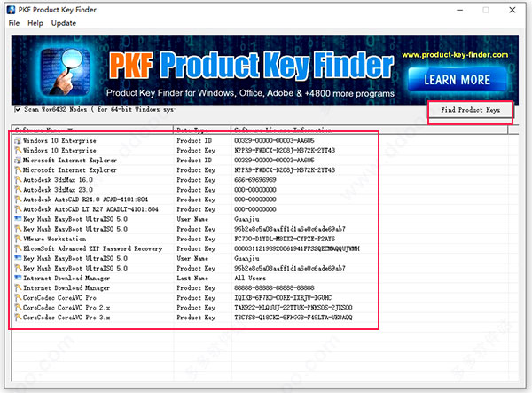
Task: Select ElcomSoft key starting 00003112193920061941
Action: click(297, 248)
